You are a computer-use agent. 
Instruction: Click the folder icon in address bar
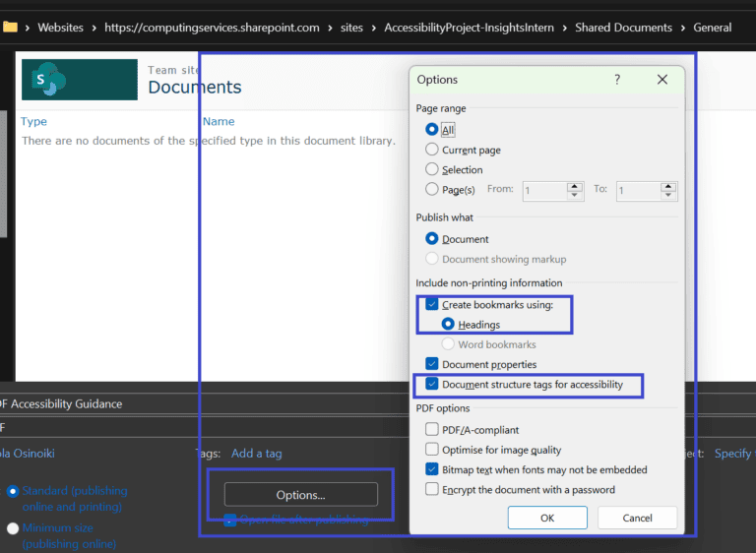10,27
